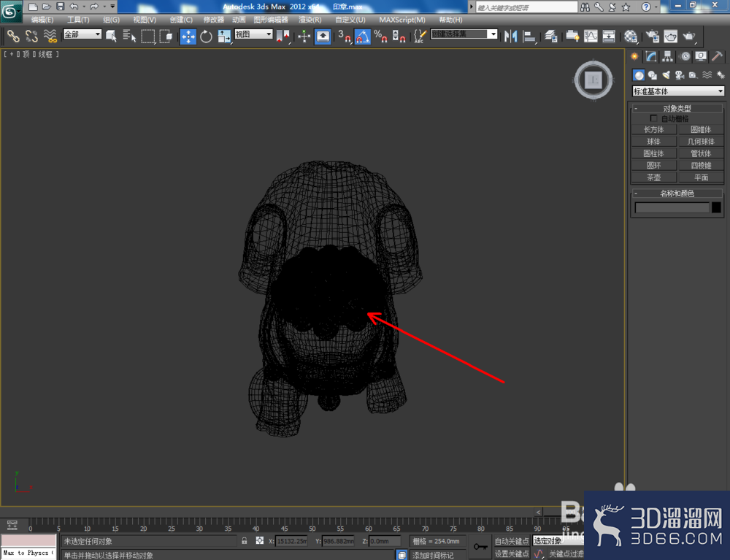Click the Render Production teapot
Screen dimensions: 730x560
click(689, 36)
